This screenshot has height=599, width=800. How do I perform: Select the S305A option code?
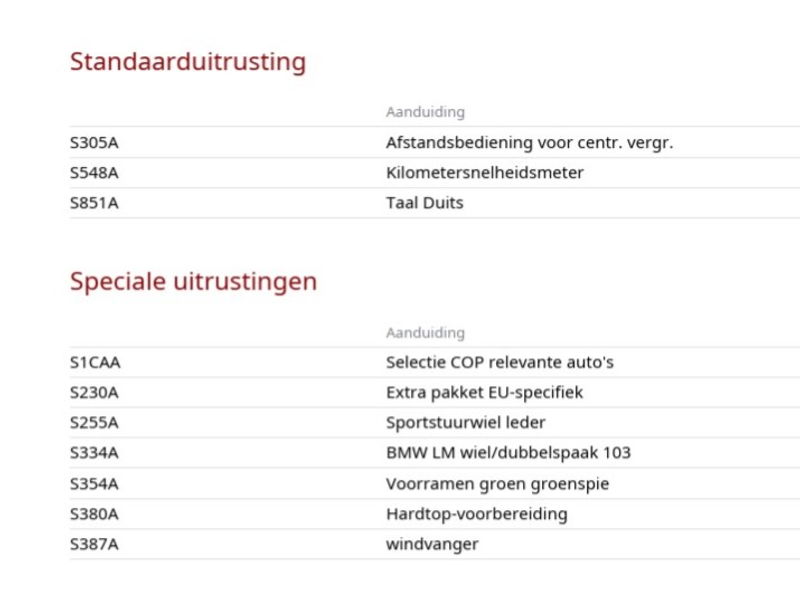(x=94, y=143)
